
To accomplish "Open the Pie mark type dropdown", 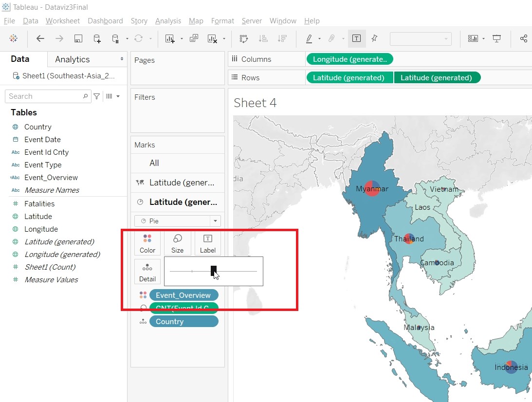I will (215, 221).
